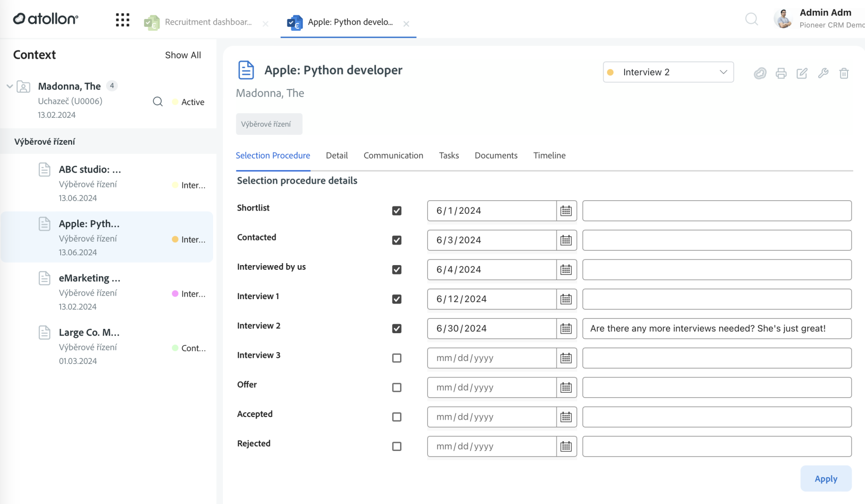Viewport: 865px width, 504px height.
Task: Check the Accepted checkbox
Action: (x=396, y=417)
